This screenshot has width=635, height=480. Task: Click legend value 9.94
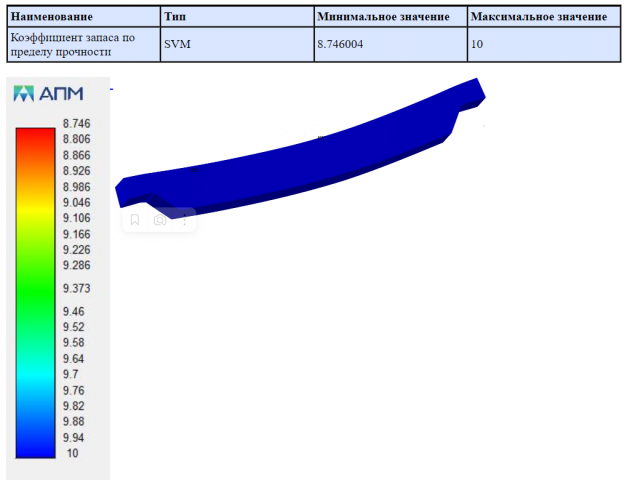pos(74,438)
